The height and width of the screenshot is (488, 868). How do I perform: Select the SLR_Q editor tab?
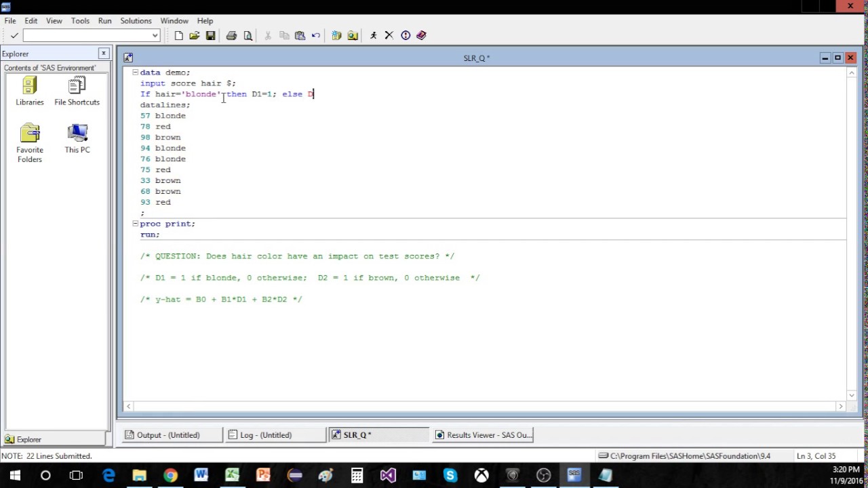(x=379, y=435)
